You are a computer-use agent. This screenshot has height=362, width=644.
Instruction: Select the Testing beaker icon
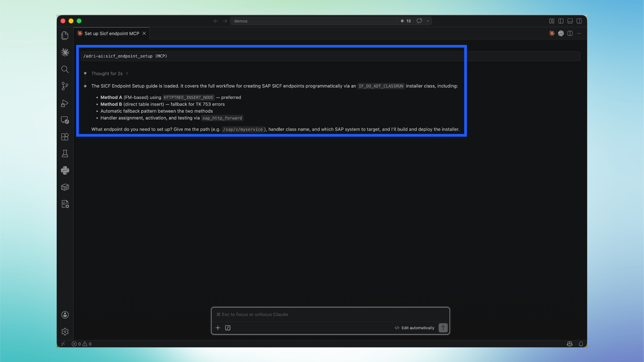[x=65, y=153]
